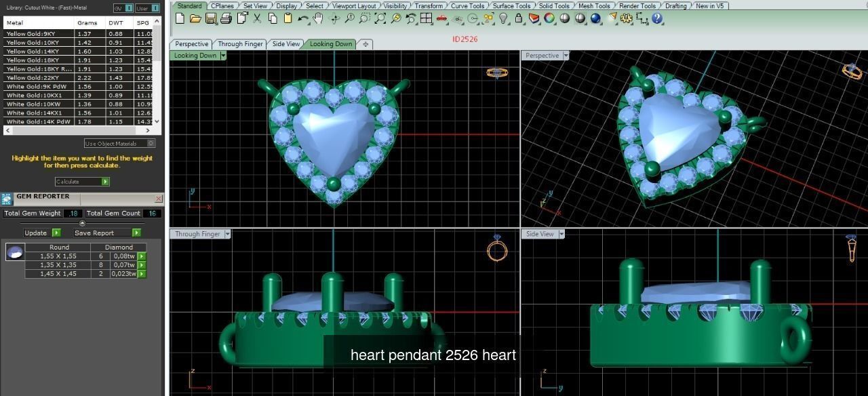Image resolution: width=868 pixels, height=396 pixels.
Task: Switch to the Mesh Tools tab
Action: coord(593,5)
